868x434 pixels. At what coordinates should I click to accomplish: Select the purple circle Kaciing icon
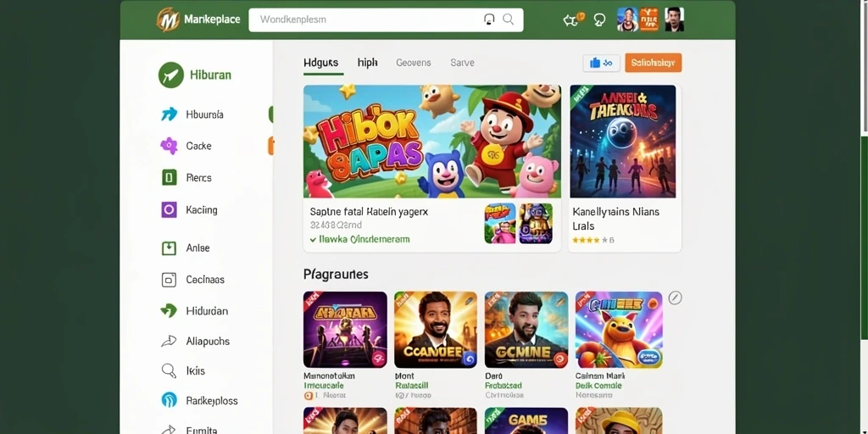click(x=169, y=209)
